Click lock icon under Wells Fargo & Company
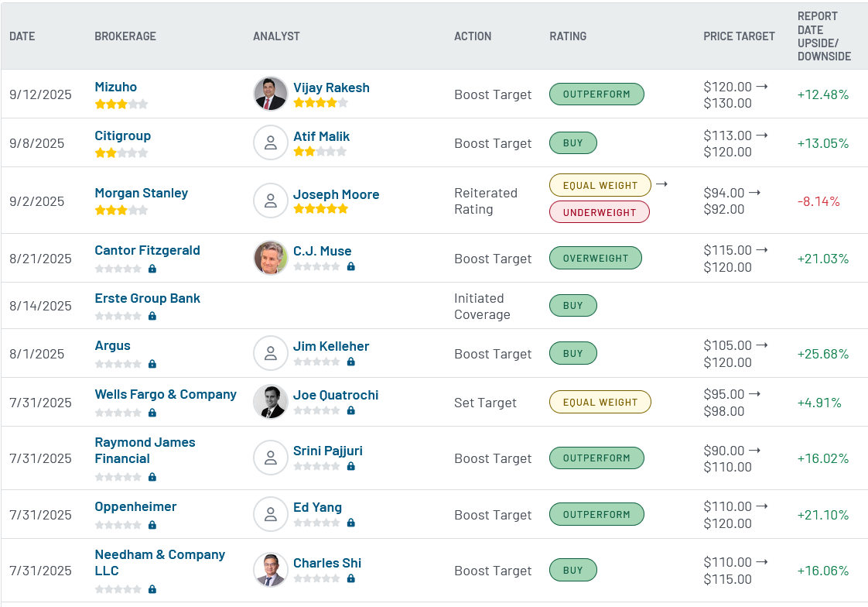Screen dimensions: 868x607 click(x=152, y=413)
